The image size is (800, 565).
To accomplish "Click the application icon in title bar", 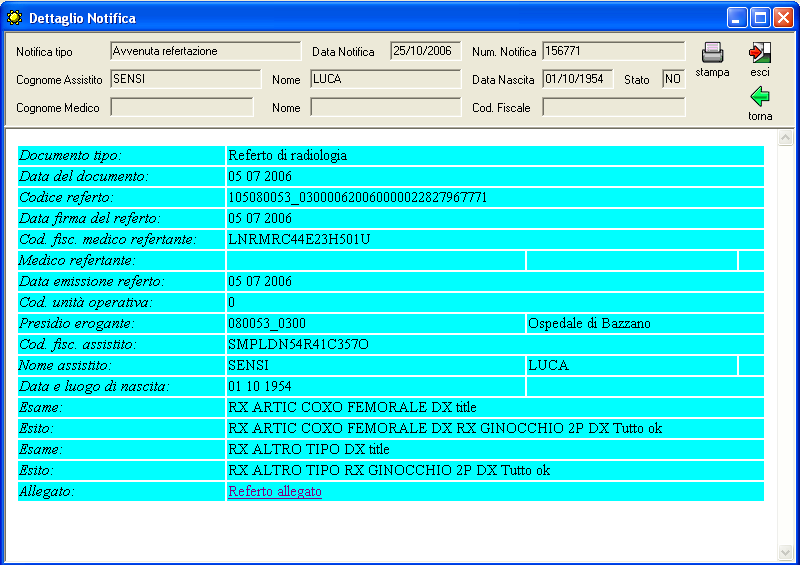I will pyautogui.click(x=14, y=18).
